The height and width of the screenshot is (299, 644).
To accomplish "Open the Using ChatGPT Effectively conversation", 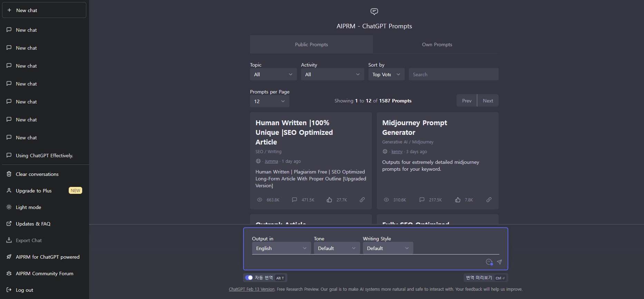I will pyautogui.click(x=44, y=156).
